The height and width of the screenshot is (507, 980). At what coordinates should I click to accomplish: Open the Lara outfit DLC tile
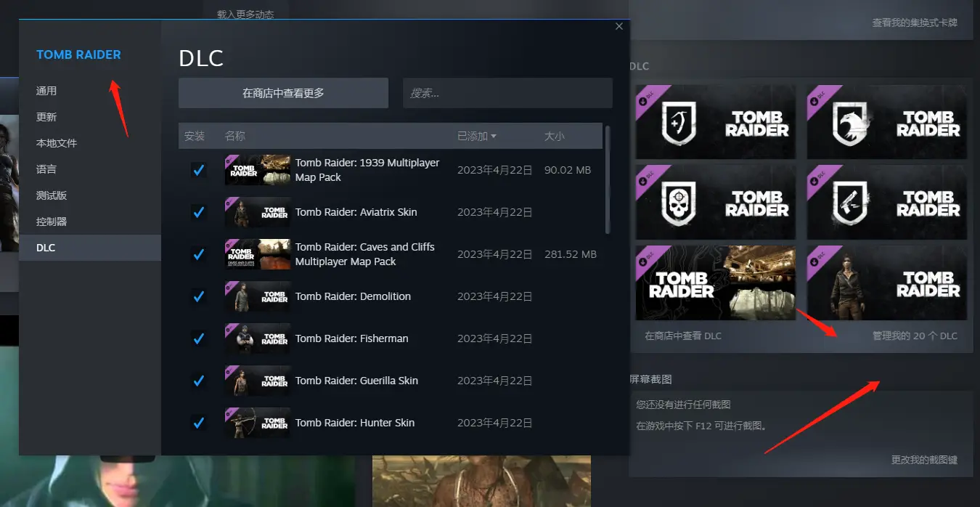coord(887,283)
